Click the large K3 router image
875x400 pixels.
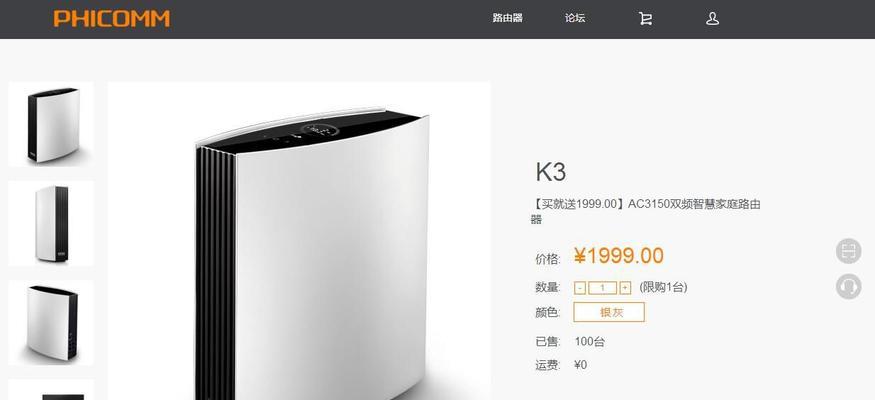pos(299,241)
